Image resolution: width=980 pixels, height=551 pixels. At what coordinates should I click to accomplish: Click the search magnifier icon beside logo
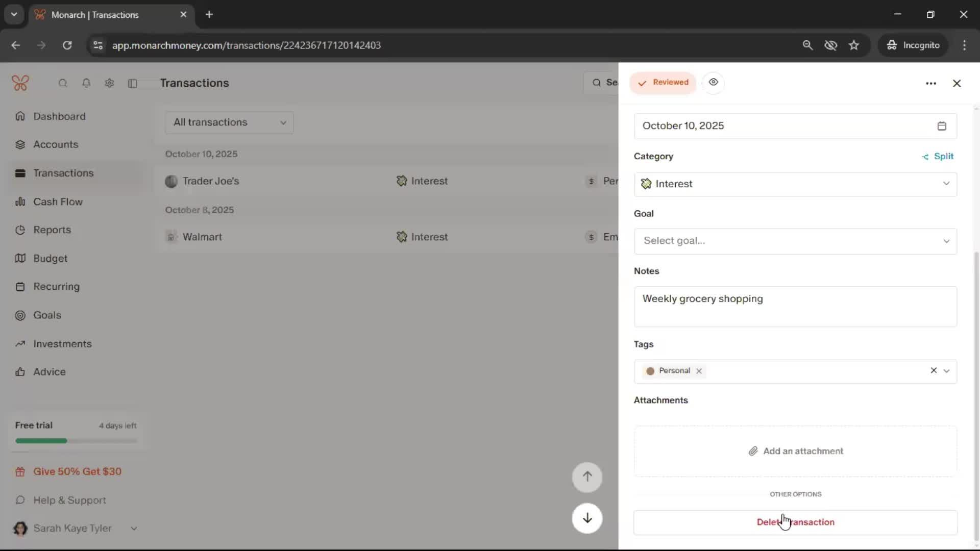(x=63, y=83)
